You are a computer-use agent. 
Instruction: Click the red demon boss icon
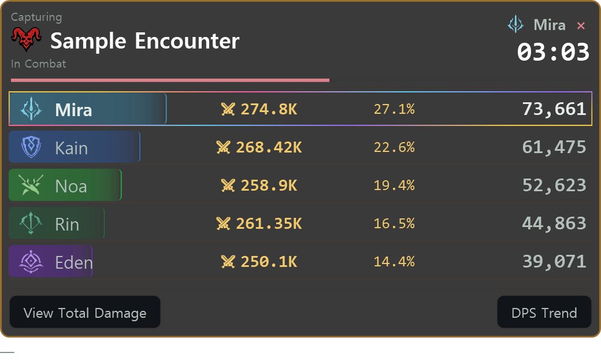26,39
